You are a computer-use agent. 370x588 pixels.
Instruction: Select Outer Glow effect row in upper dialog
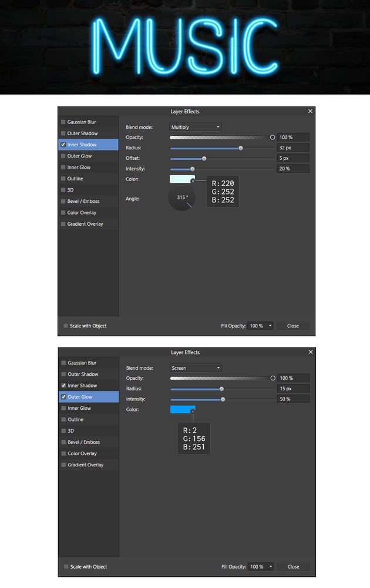(89, 156)
